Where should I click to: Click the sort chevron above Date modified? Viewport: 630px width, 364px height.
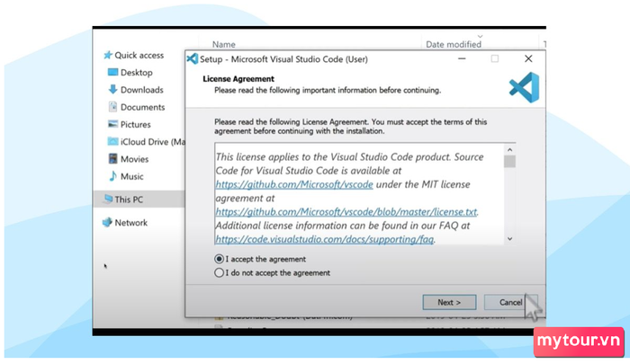(480, 37)
